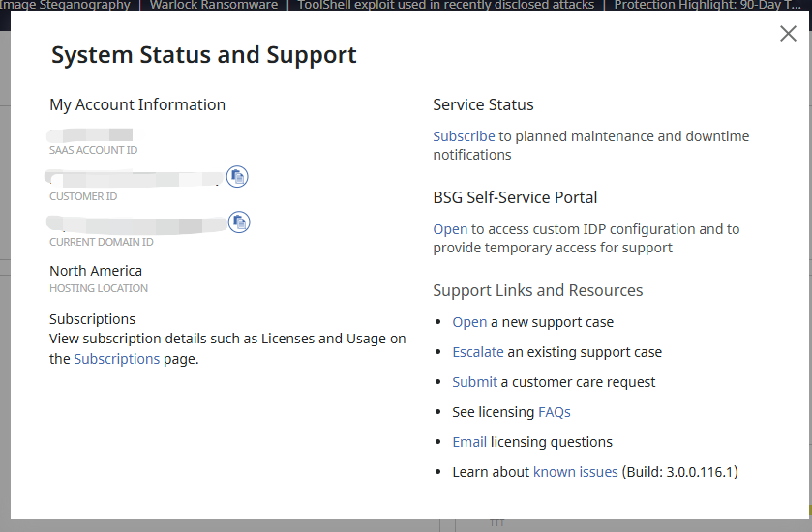Viewport: 812px width, 532px height.
Task: Copy the Customer ID to clipboard
Action: tap(238, 176)
